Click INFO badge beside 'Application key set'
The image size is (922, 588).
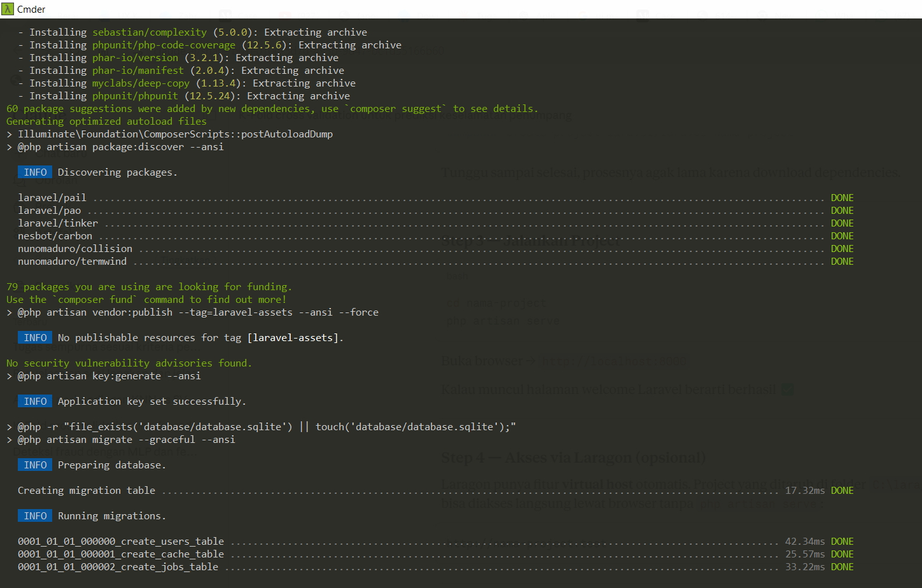(x=35, y=402)
